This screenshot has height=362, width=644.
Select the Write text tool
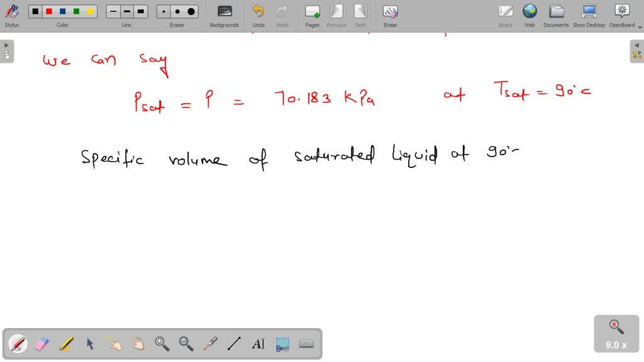coord(258,343)
